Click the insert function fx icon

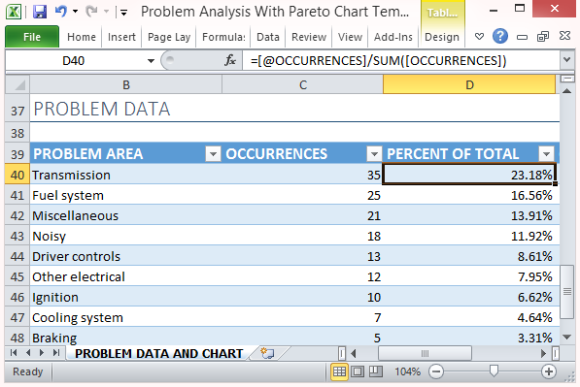[x=230, y=60]
